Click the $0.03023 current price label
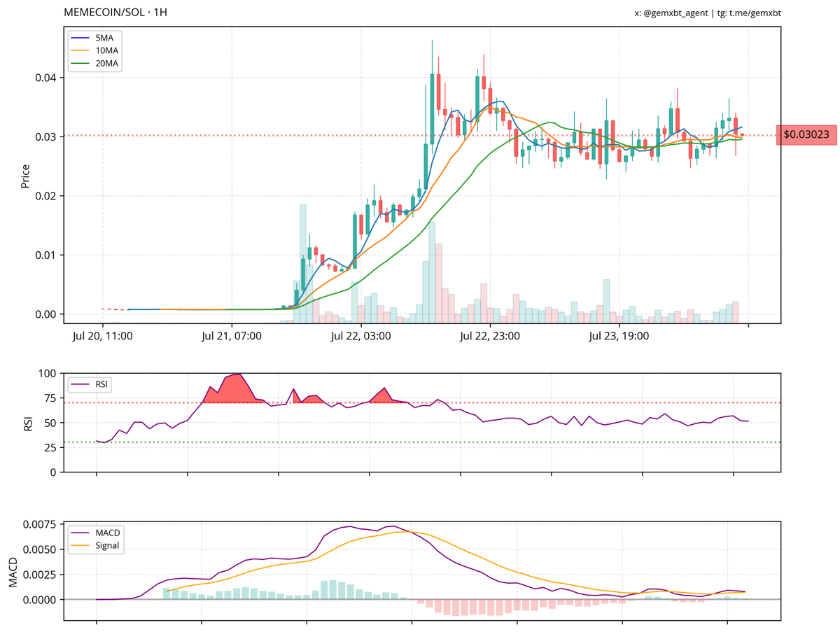Viewport: 840px width, 632px height. point(806,134)
